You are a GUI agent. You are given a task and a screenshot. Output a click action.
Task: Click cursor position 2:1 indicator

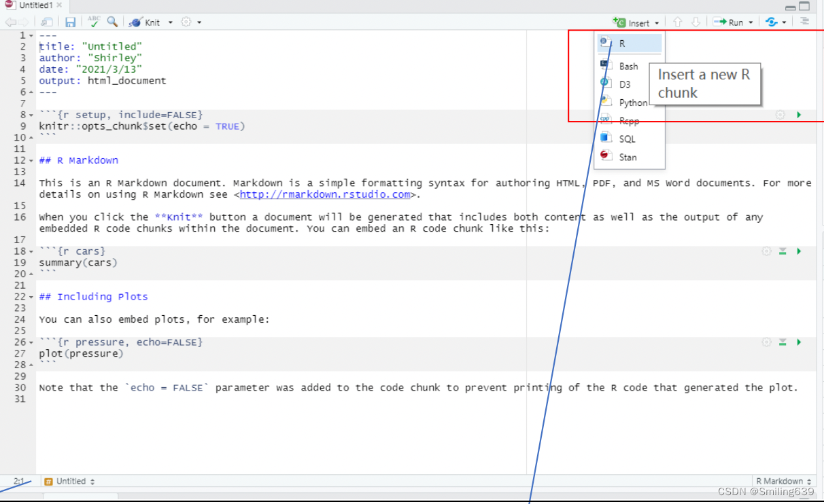point(18,481)
